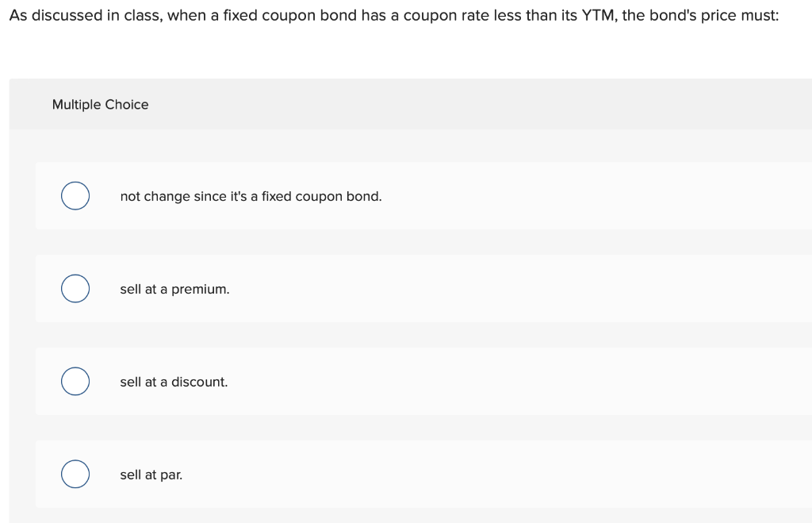
Task: Select the radio button for 'sell at par'
Action: click(x=75, y=474)
